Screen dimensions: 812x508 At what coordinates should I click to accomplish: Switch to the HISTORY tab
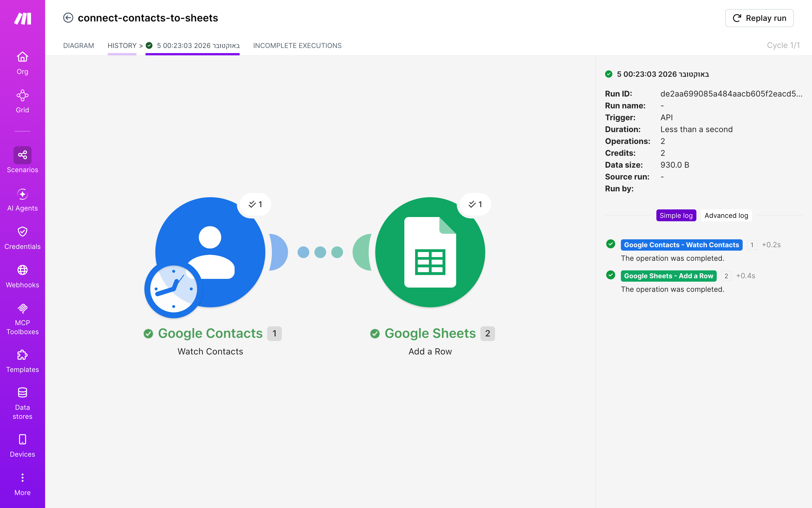pyautogui.click(x=122, y=46)
